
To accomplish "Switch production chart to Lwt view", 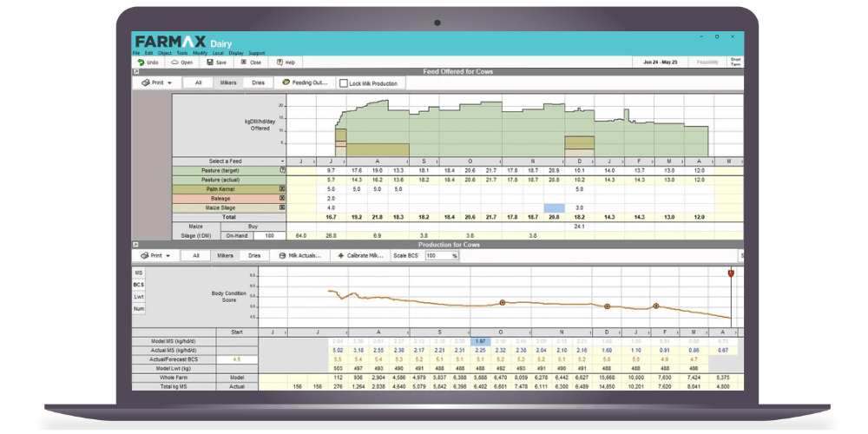I will point(139,296).
